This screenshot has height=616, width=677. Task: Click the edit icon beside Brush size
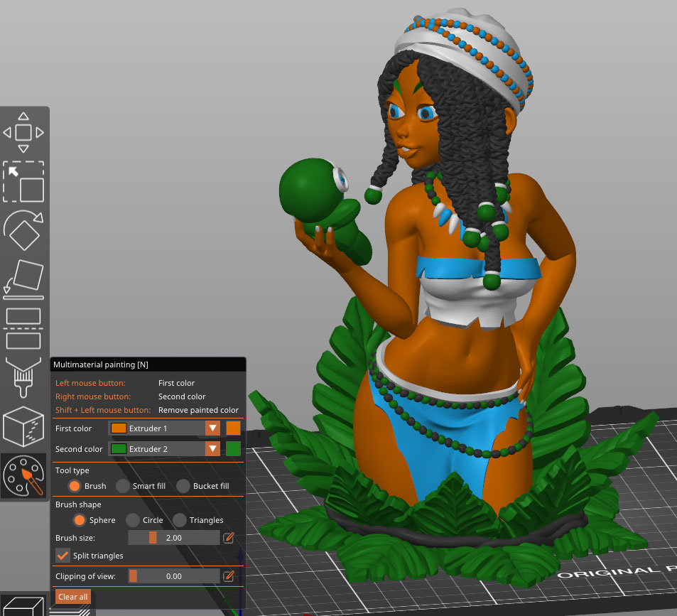click(x=229, y=538)
